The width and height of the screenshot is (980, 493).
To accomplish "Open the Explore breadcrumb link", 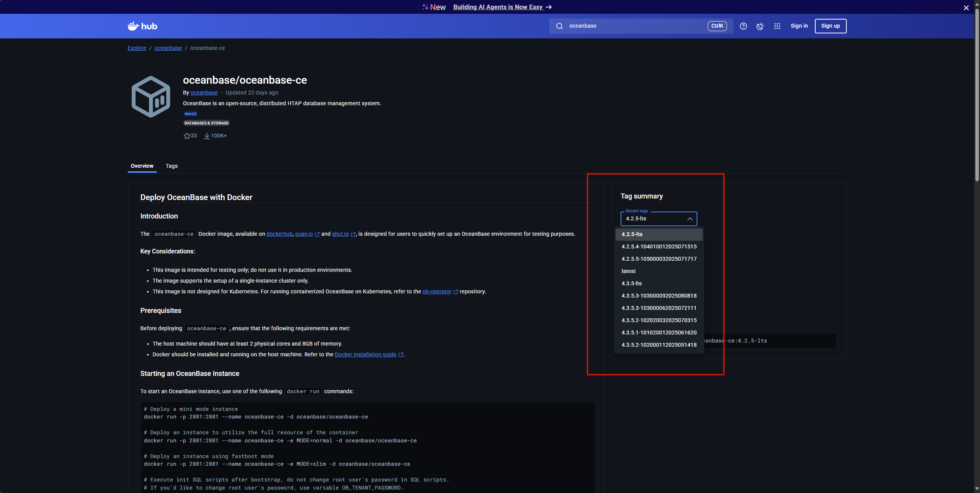I will 137,48.
